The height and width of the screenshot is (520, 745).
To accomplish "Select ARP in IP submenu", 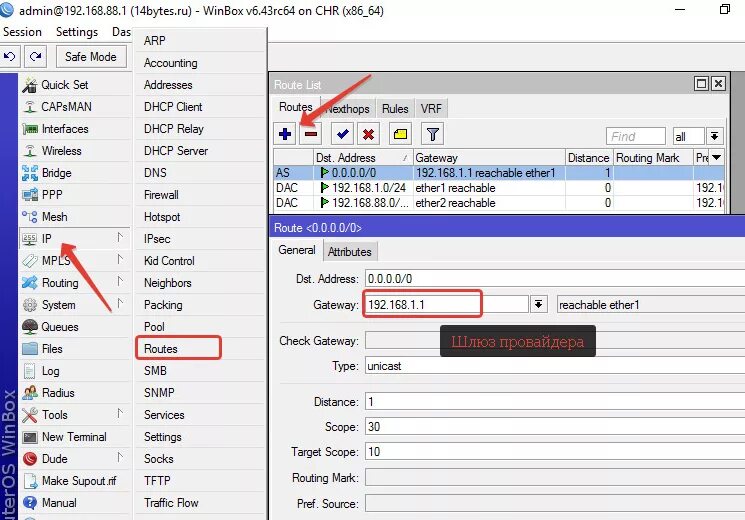I will pos(200,41).
